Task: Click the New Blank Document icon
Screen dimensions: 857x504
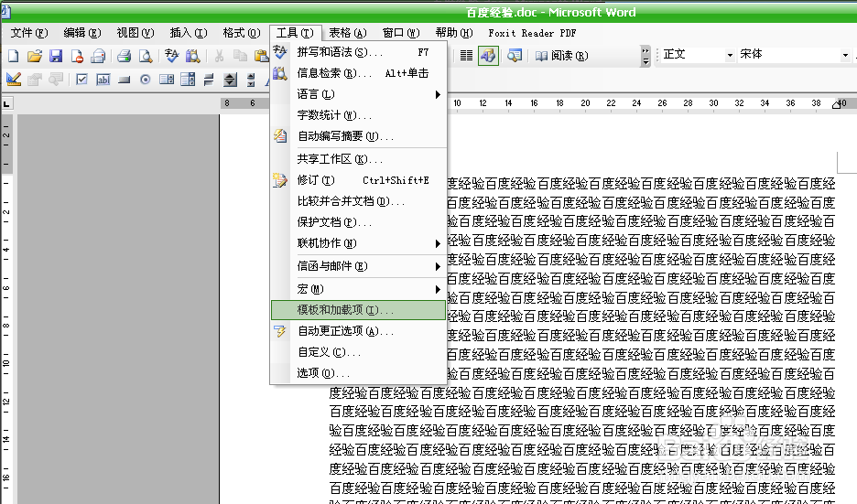Action: (13, 56)
